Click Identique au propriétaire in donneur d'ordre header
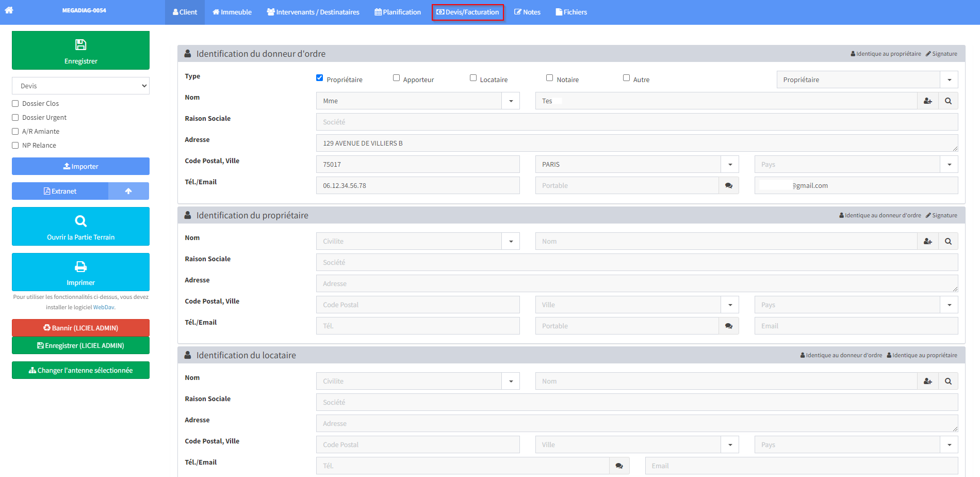The image size is (980, 477). 886,54
